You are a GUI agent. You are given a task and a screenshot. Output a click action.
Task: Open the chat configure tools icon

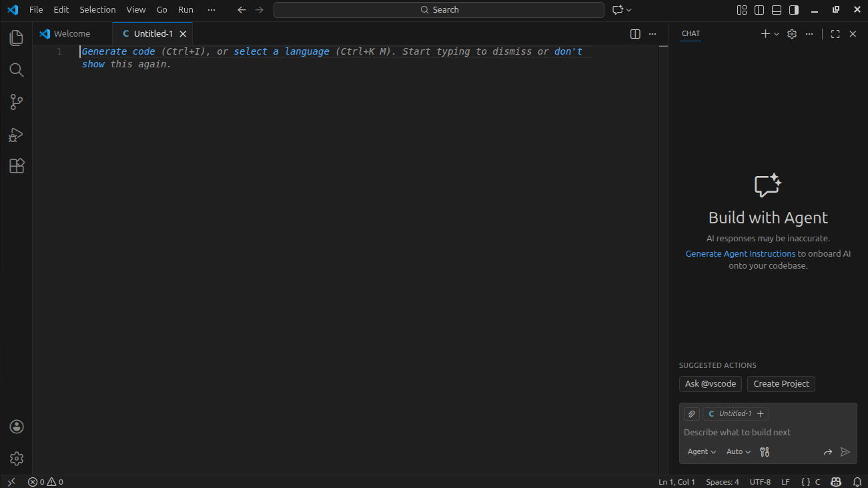coord(765,452)
